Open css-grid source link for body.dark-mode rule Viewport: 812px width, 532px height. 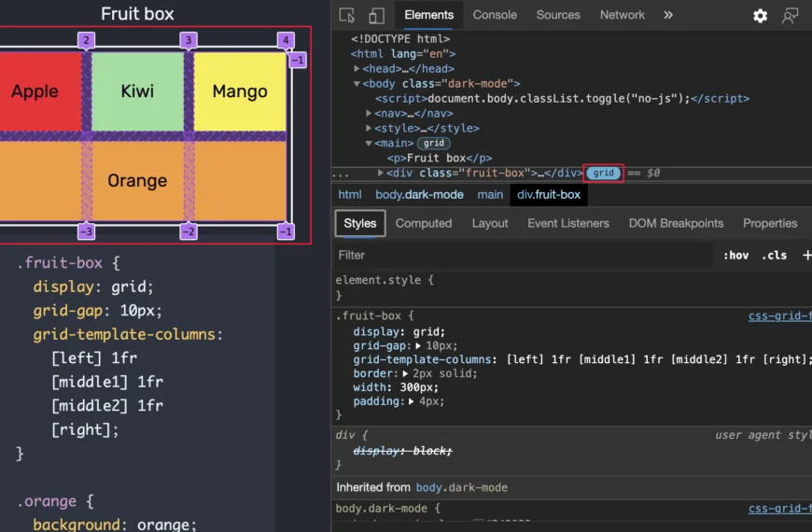coord(780,509)
